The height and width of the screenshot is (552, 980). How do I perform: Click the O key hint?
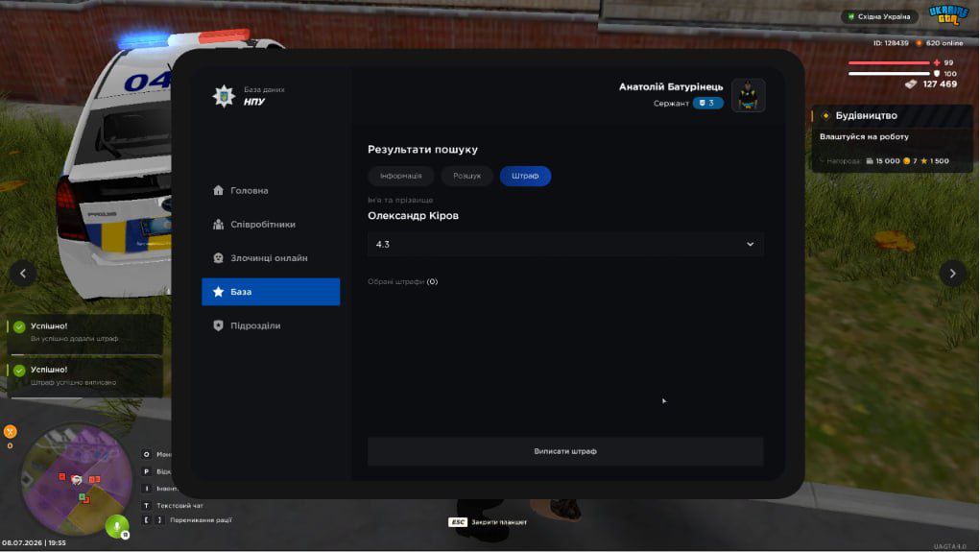pos(146,454)
